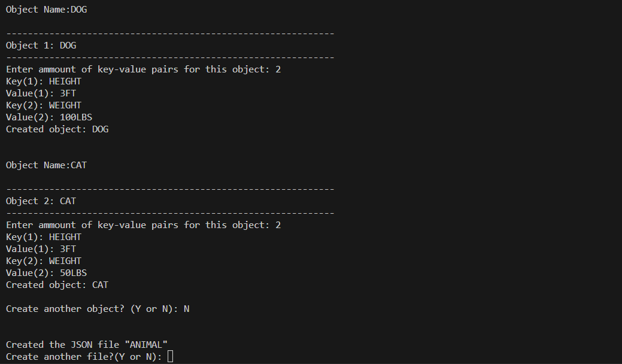Viewport: 622px width, 364px height.
Task: Click the 'Created object: DOG' line
Action: tap(57, 129)
